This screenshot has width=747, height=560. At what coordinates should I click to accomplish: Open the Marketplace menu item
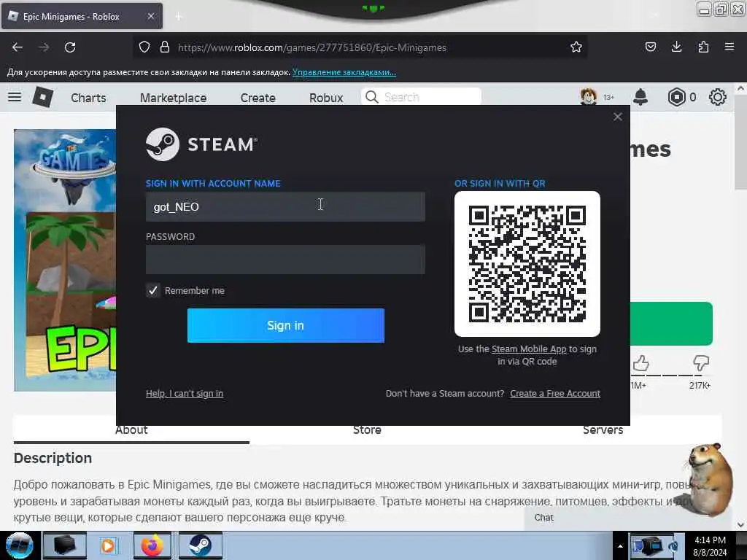point(174,98)
